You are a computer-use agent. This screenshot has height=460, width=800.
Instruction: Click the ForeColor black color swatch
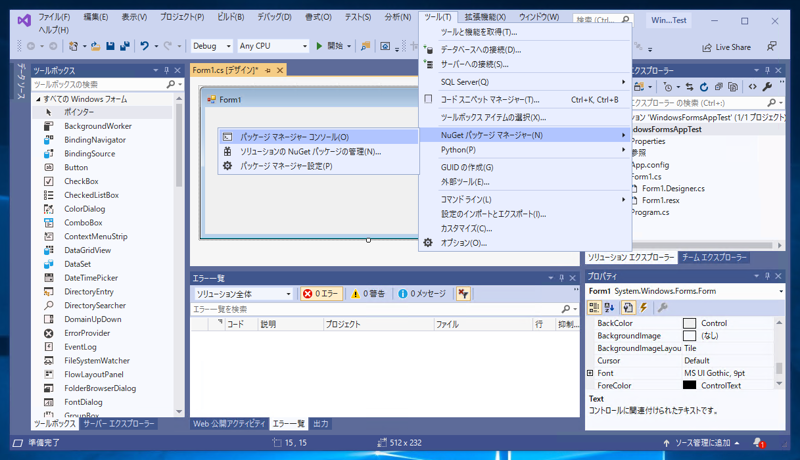click(x=689, y=386)
